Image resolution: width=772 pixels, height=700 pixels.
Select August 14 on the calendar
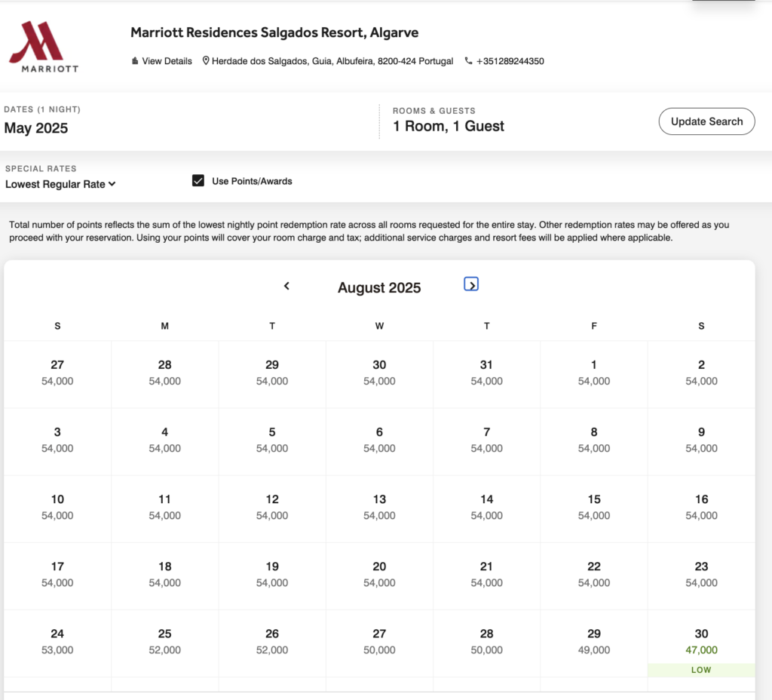(x=486, y=508)
